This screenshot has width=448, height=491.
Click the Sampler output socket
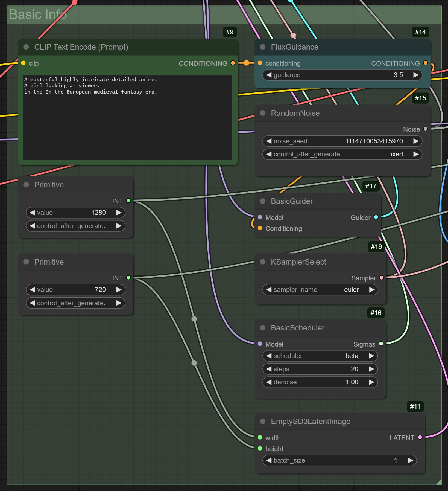pyautogui.click(x=382, y=278)
